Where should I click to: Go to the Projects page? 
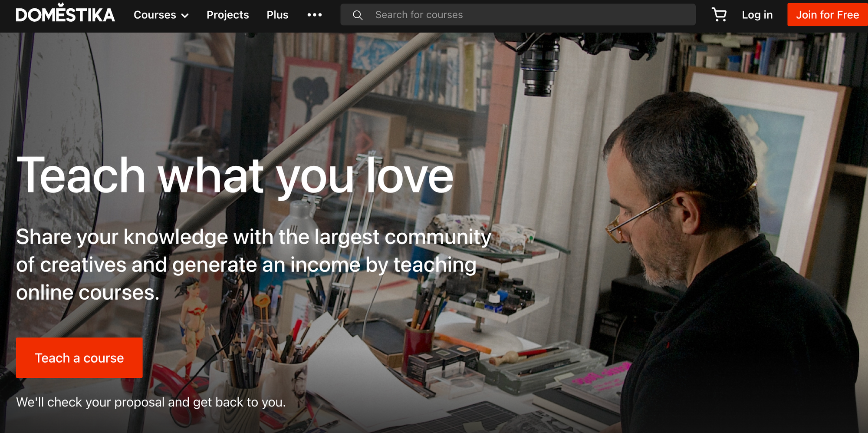pos(227,15)
